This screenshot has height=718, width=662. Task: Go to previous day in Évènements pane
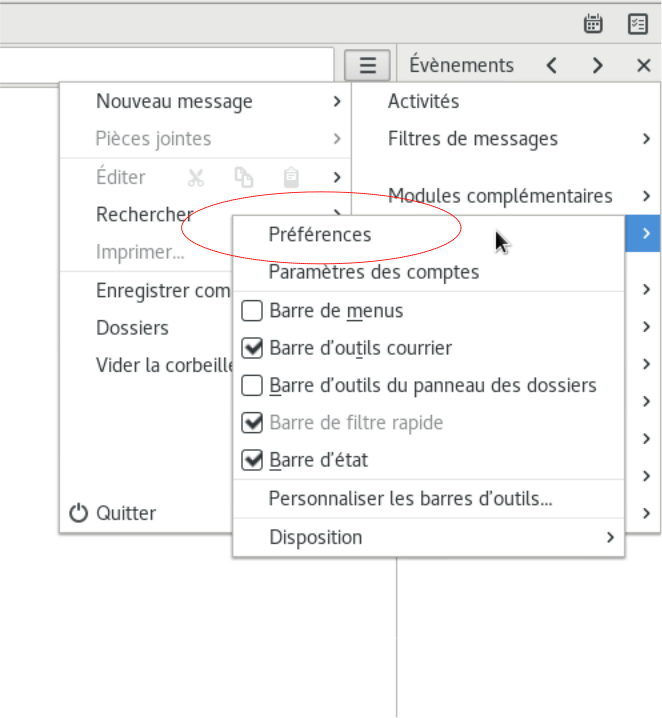(552, 65)
